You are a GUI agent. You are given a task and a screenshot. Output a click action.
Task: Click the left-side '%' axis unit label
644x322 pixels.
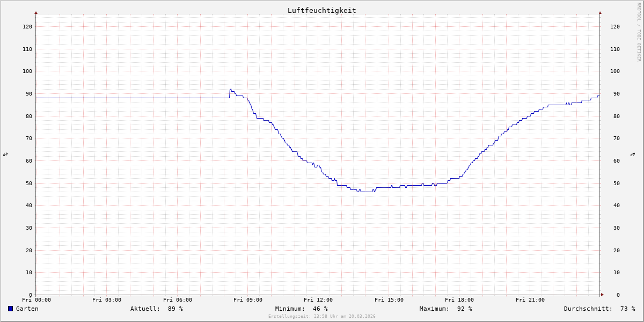[x=5, y=154]
